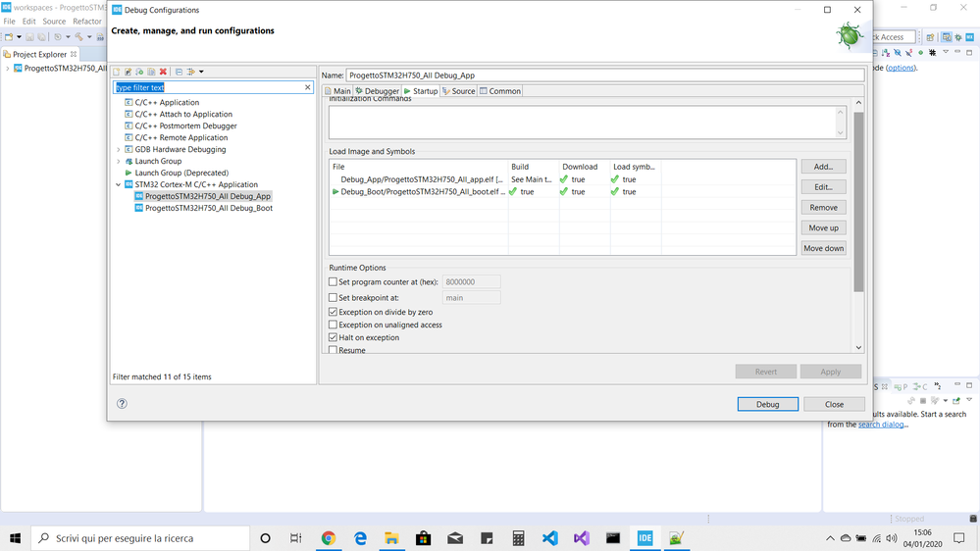This screenshot has width=980, height=551.
Task: Click New launch configuration prototype icon
Action: [129, 72]
